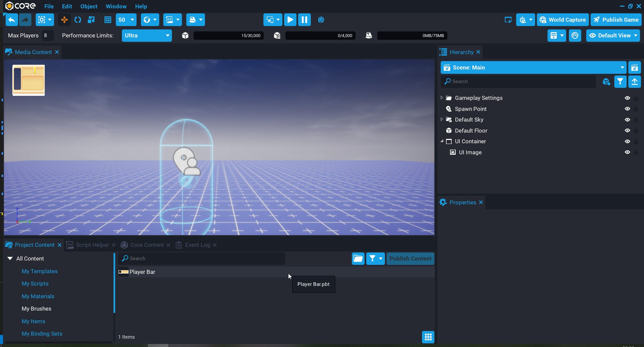Toggle visibility of UI Image

point(627,152)
